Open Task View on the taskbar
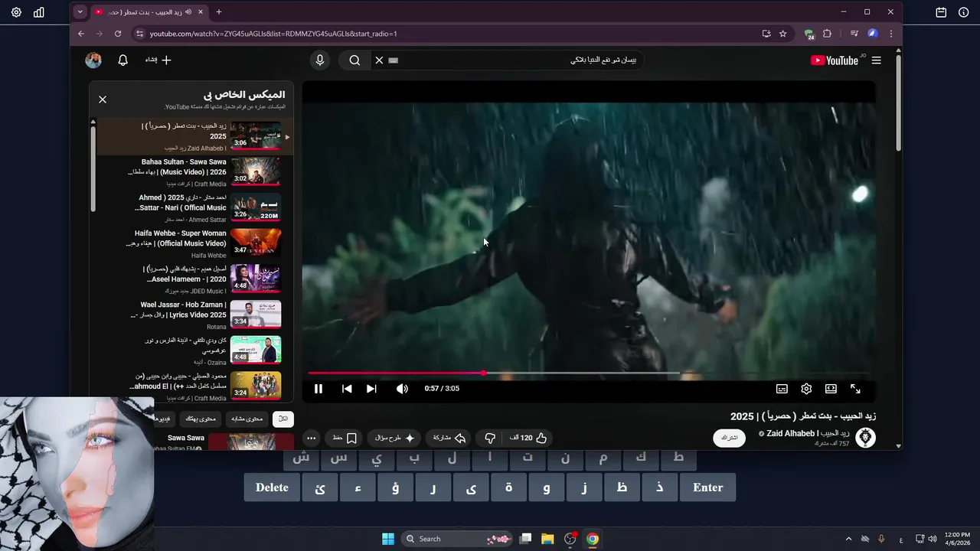 525,539
